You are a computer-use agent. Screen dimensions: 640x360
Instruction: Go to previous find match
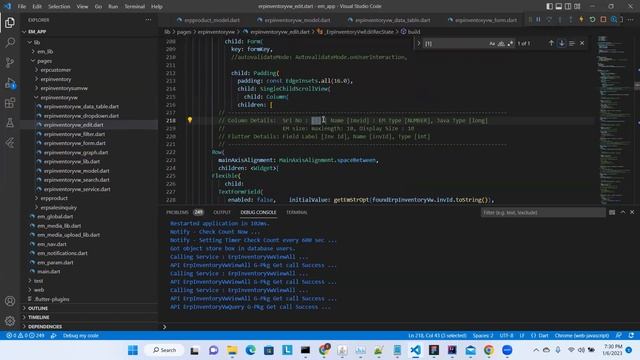point(551,43)
